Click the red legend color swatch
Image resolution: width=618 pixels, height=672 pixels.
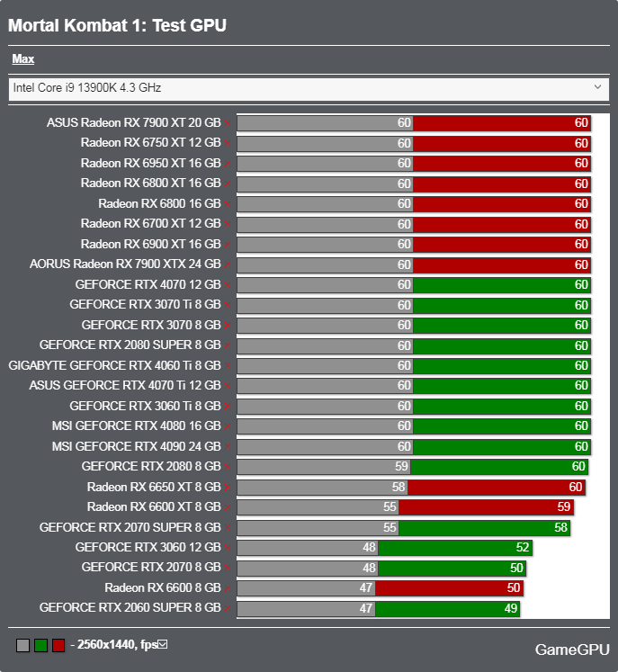[x=58, y=645]
